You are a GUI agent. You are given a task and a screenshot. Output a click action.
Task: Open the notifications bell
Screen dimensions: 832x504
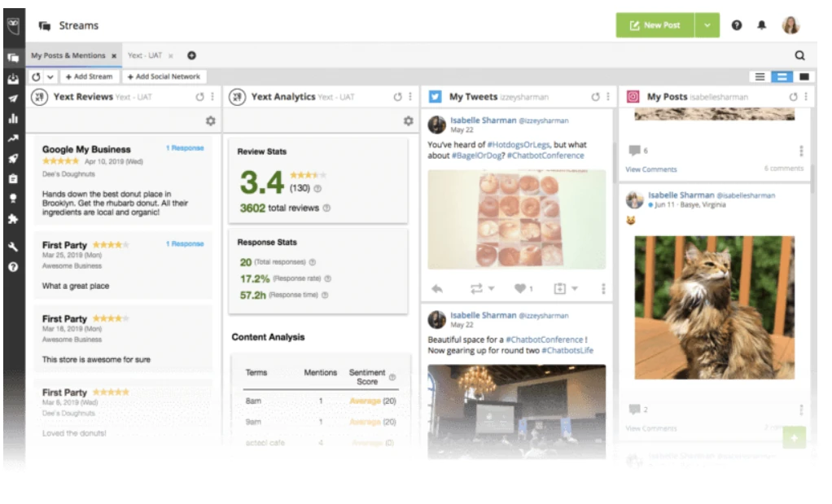[760, 25]
